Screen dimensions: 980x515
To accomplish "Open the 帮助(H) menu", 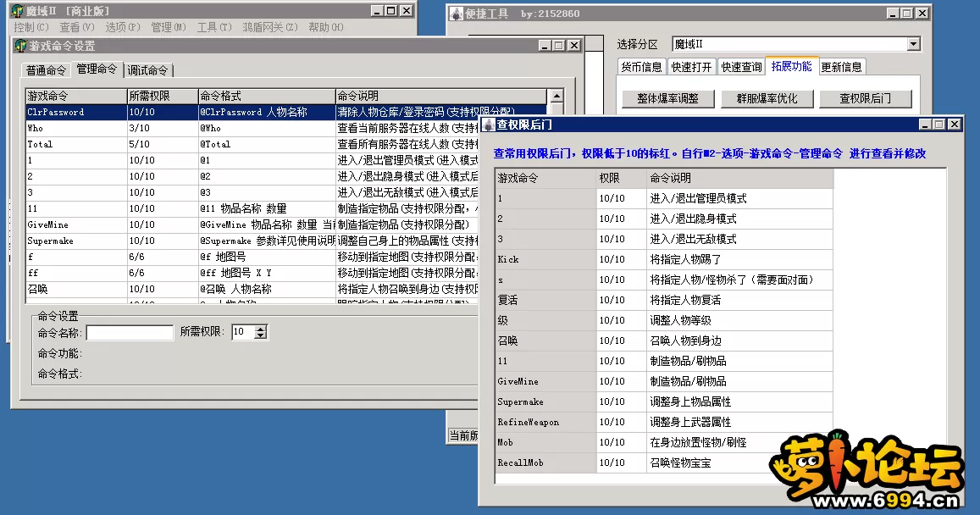I will click(325, 27).
